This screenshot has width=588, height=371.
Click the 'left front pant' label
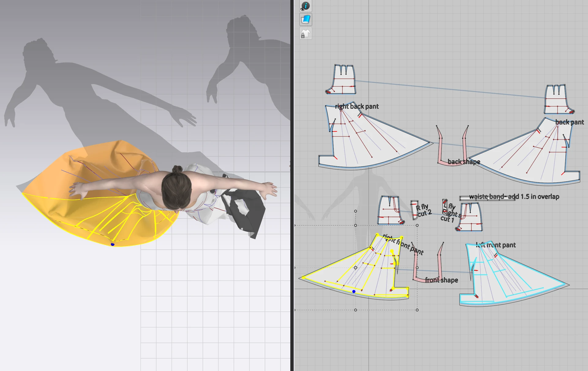(496, 245)
